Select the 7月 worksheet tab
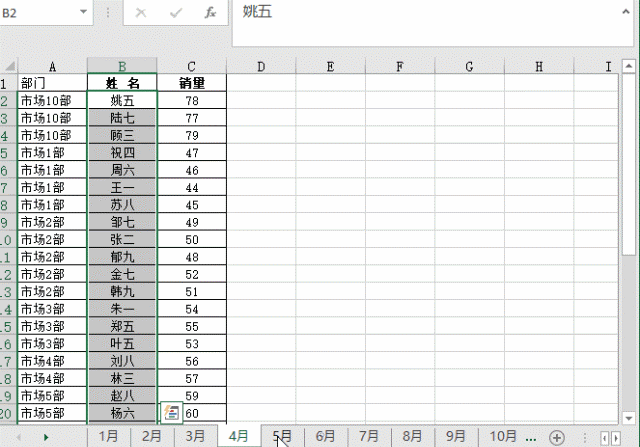This screenshot has width=640, height=447. click(369, 436)
